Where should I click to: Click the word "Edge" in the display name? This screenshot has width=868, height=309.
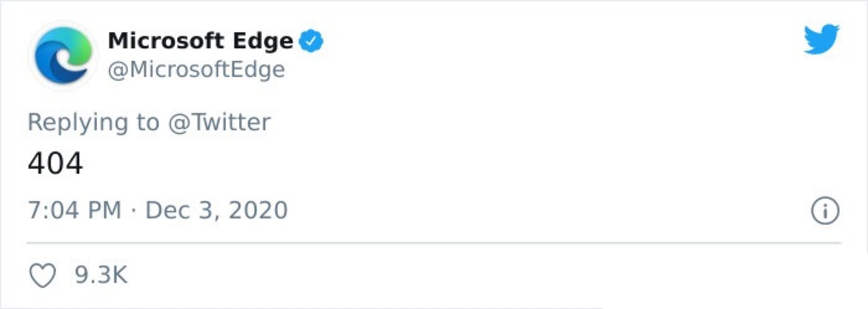263,42
